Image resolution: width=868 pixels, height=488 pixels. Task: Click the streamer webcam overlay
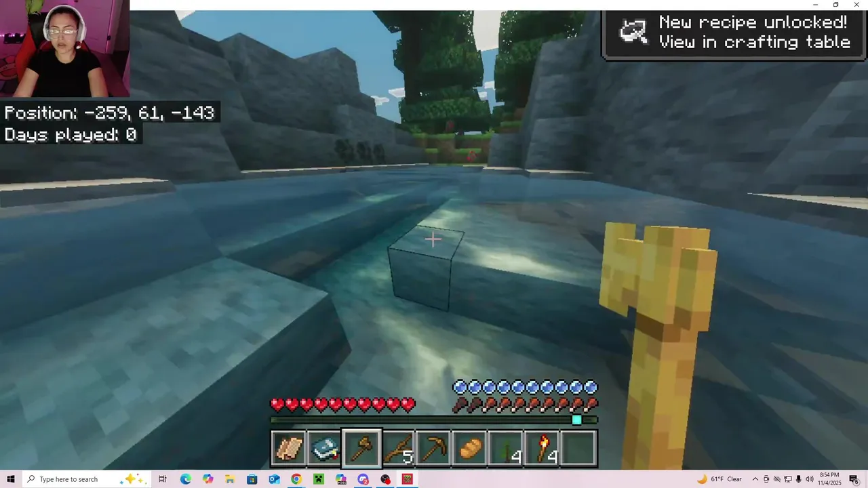click(64, 49)
